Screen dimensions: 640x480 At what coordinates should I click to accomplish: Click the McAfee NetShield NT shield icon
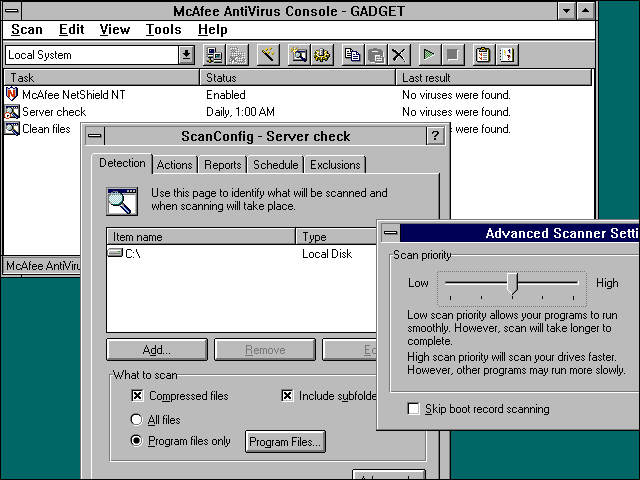tap(12, 94)
